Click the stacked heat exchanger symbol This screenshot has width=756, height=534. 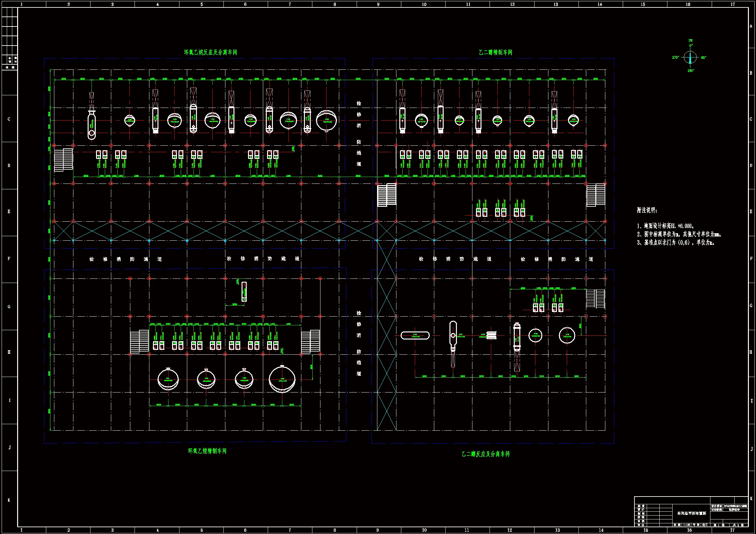click(491, 335)
